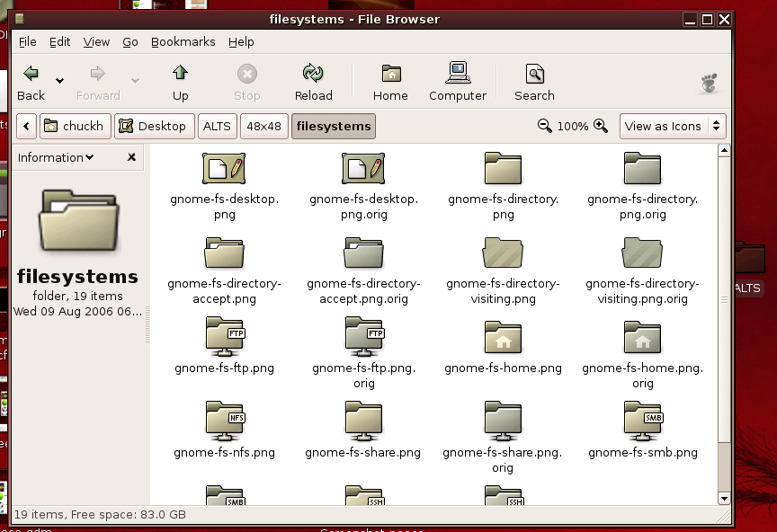777x532 pixels.
Task: Click the ALTS desktop folder behind window
Action: point(749,258)
